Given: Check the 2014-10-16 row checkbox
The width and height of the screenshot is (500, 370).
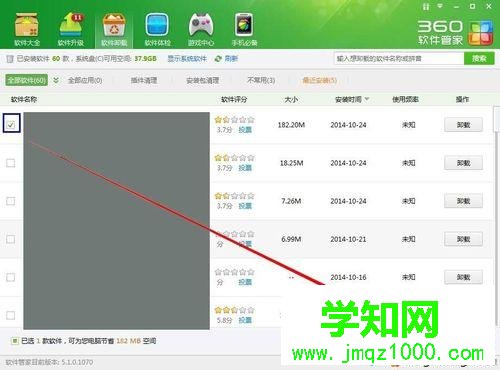Looking at the screenshot, I should click(x=11, y=277).
